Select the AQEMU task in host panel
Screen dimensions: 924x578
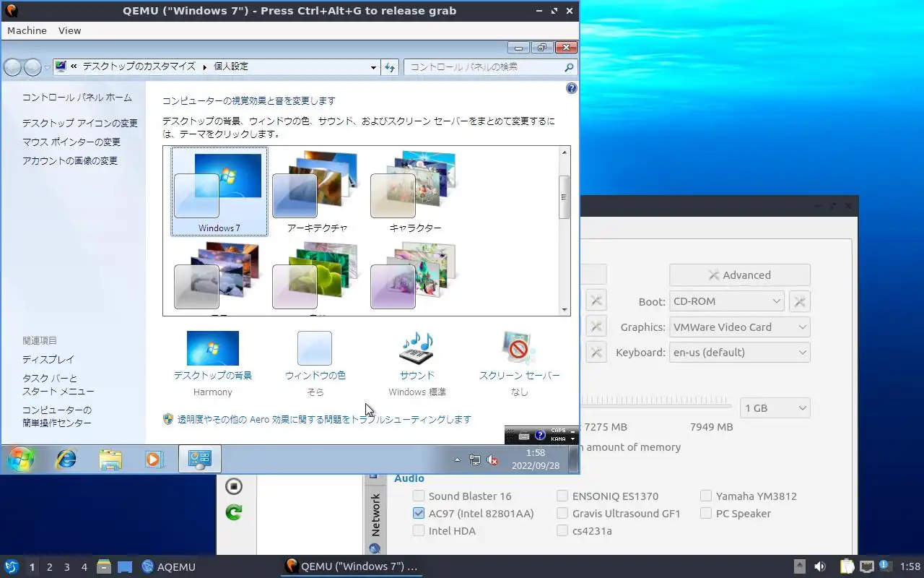pos(170,566)
